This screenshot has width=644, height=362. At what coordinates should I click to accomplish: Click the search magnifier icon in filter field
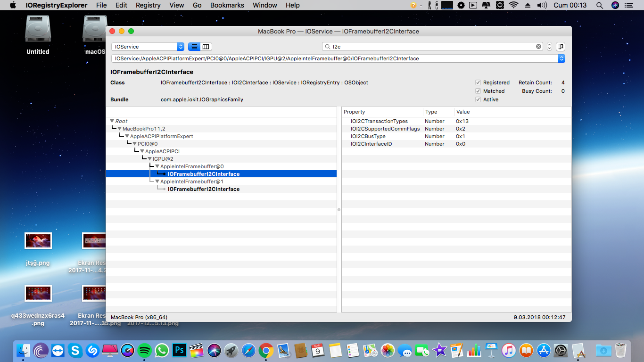(327, 47)
